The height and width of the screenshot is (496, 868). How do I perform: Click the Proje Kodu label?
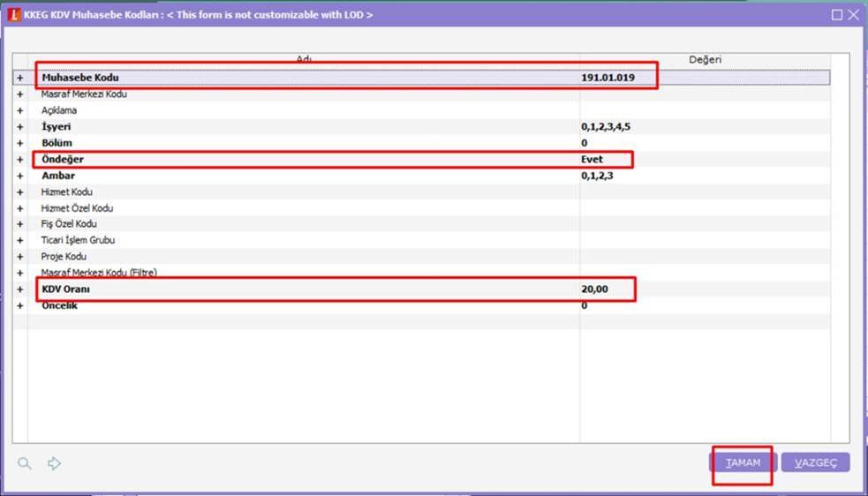[x=64, y=257]
